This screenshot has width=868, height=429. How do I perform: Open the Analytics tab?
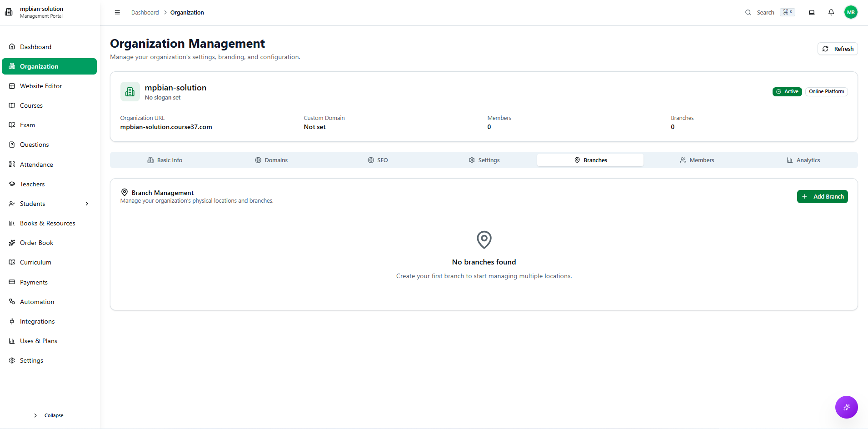(803, 160)
